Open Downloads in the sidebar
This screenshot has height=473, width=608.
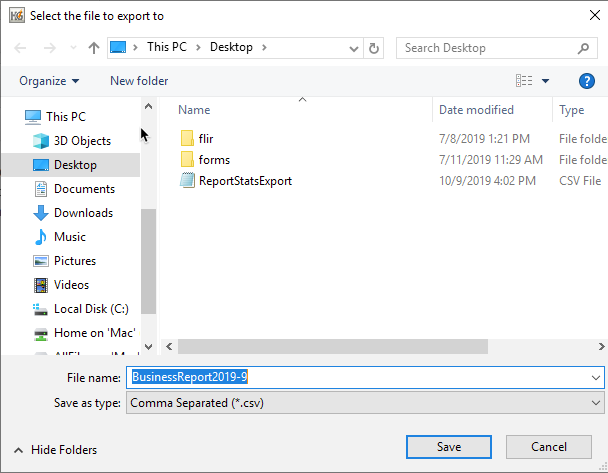pyautogui.click(x=73, y=213)
